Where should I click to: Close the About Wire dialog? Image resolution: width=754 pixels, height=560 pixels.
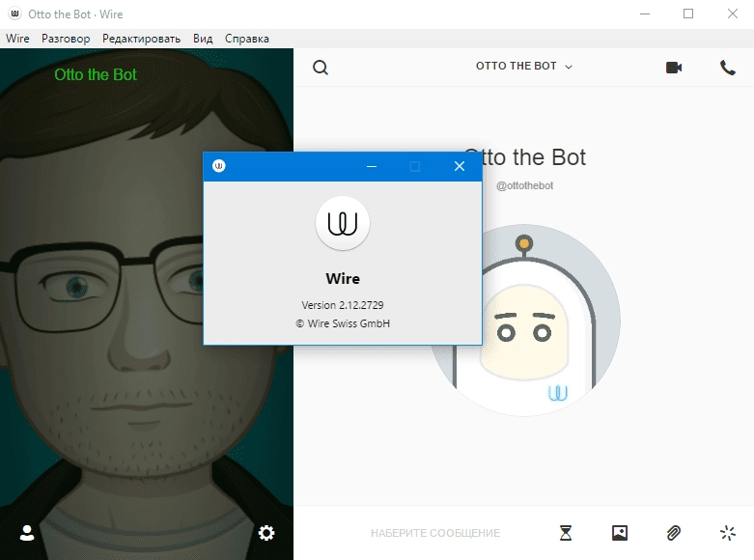tap(460, 166)
